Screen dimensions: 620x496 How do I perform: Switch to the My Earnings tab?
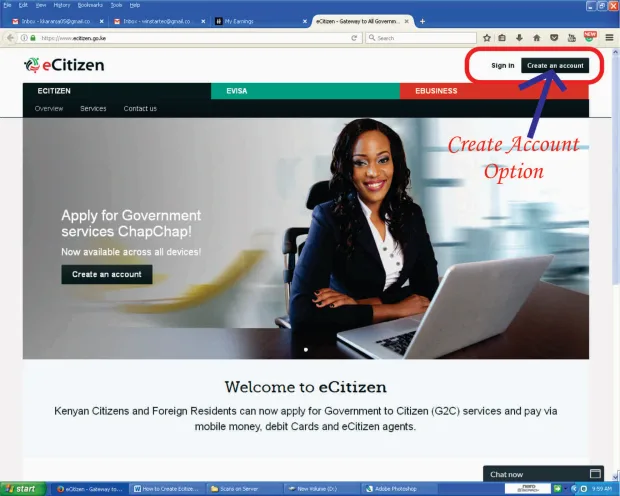259,21
